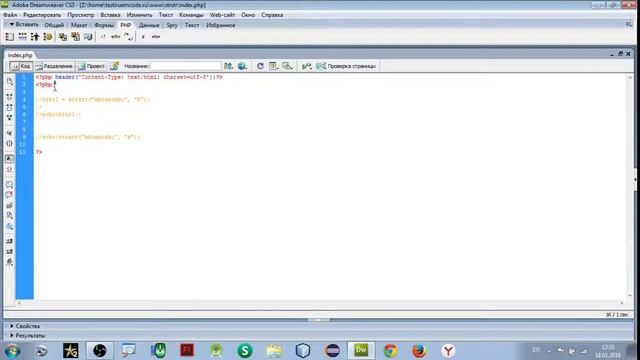Open the Справка menu

[x=272, y=15]
